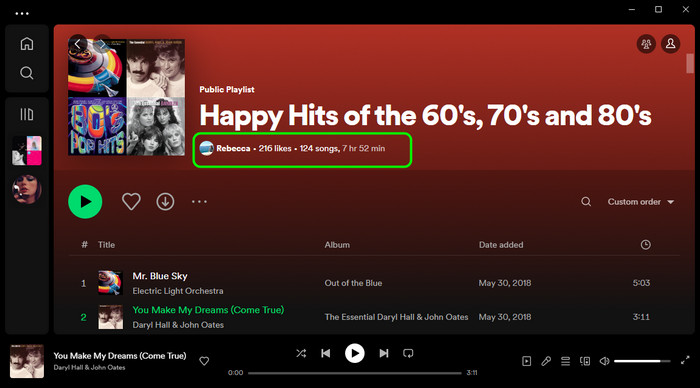This screenshot has height=388, width=700.
Task: Sort by duration clock icon
Action: [x=646, y=245]
